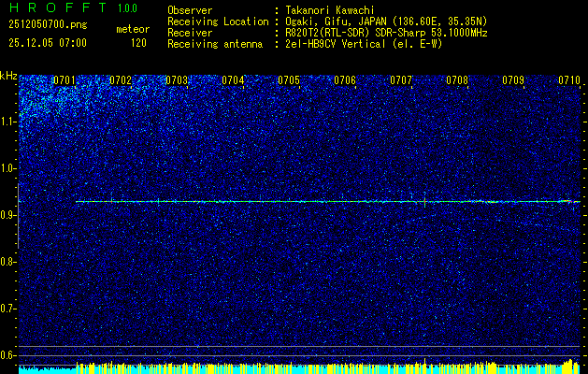The width and height of the screenshot is (588, 374).
Task: Click the Observer field label
Action: click(x=190, y=10)
